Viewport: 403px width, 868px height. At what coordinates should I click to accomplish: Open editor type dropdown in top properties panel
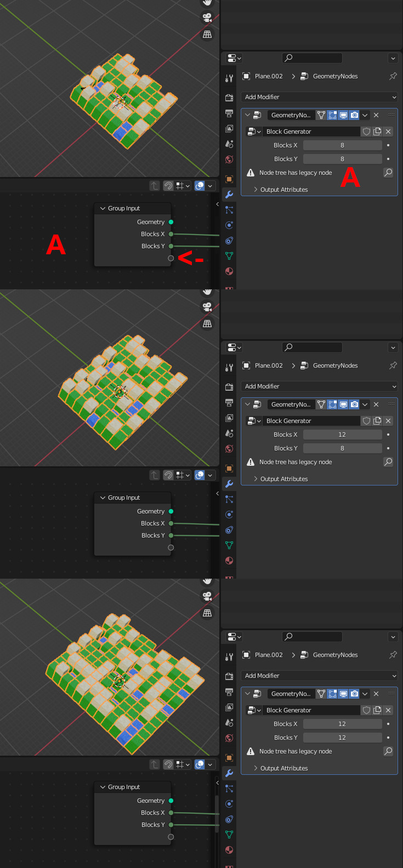tap(234, 58)
